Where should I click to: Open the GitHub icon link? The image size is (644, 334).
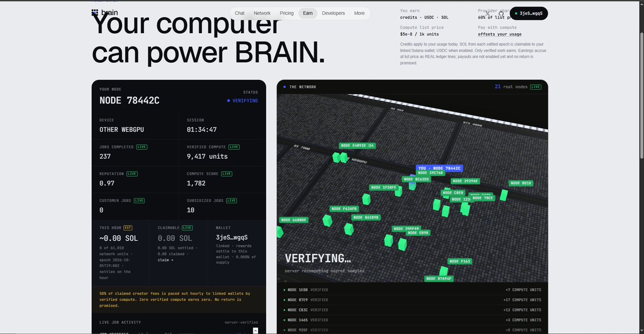[x=501, y=13]
